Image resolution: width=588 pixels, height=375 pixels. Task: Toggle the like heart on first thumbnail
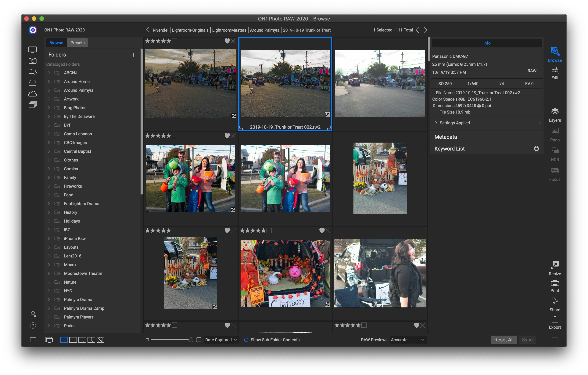click(x=227, y=41)
